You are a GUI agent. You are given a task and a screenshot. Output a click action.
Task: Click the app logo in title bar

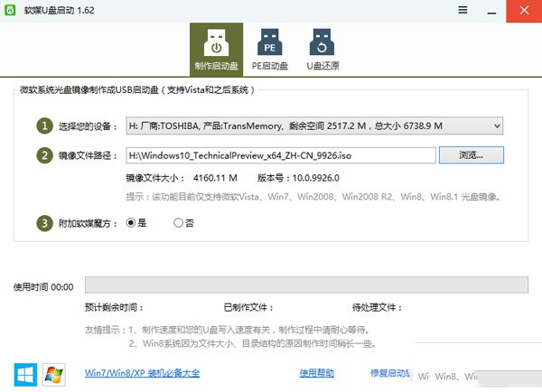(13, 10)
